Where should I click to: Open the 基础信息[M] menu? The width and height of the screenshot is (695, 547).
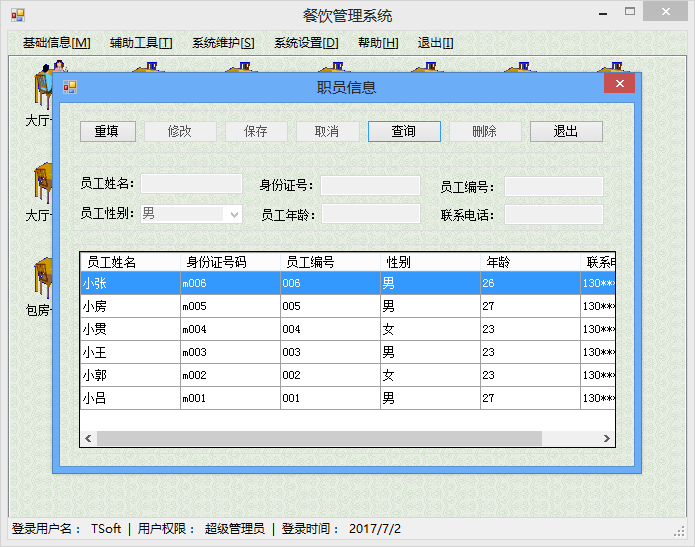click(57, 43)
